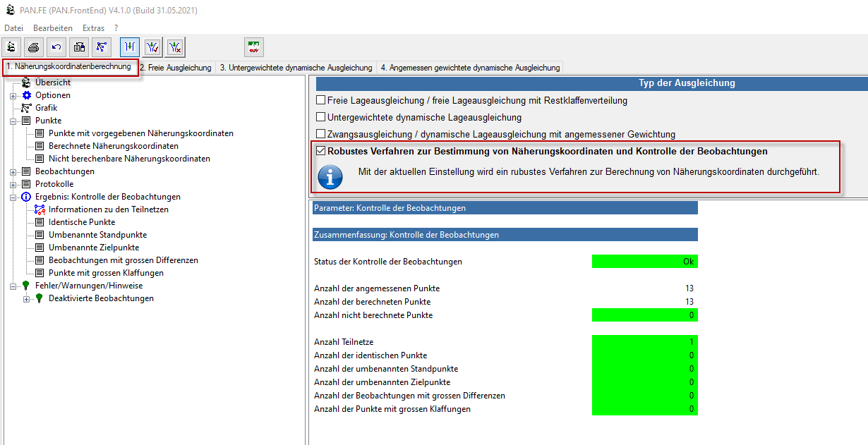Enable the Freie Lageausgleichung checkbox

coord(321,100)
